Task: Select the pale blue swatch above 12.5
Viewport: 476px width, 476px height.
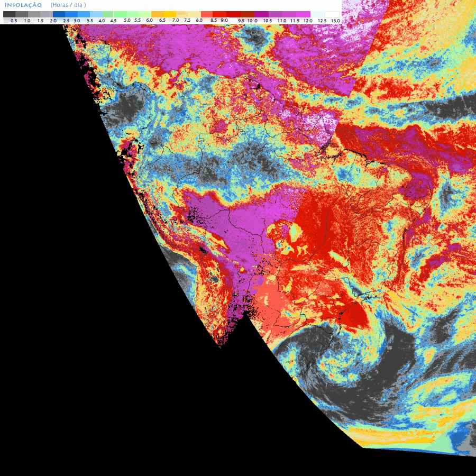Action: click(318, 14)
